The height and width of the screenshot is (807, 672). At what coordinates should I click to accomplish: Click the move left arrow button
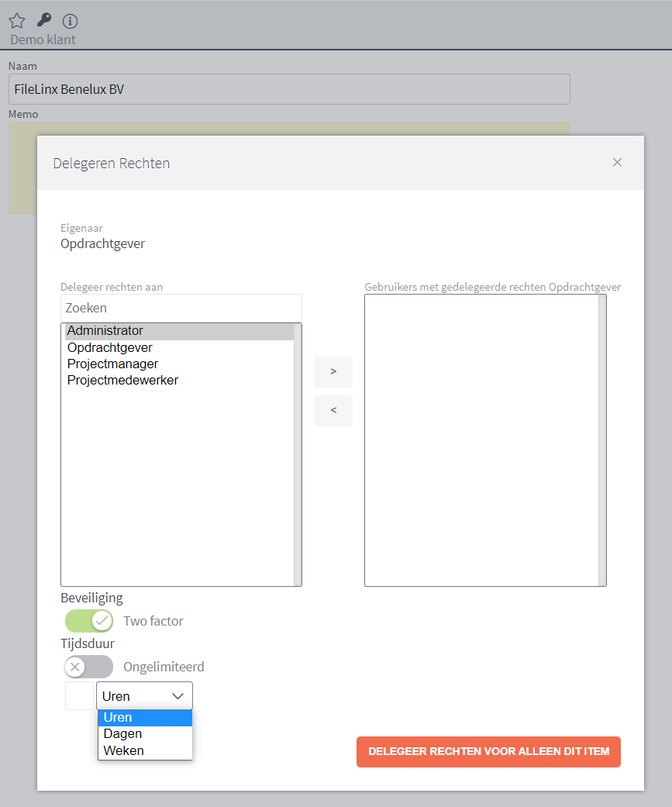333,411
